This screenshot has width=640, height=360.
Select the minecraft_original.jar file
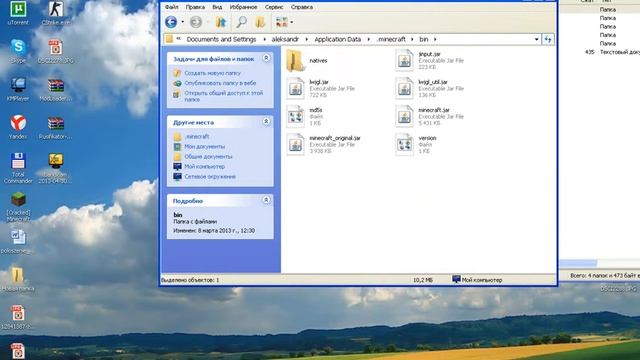[324, 144]
